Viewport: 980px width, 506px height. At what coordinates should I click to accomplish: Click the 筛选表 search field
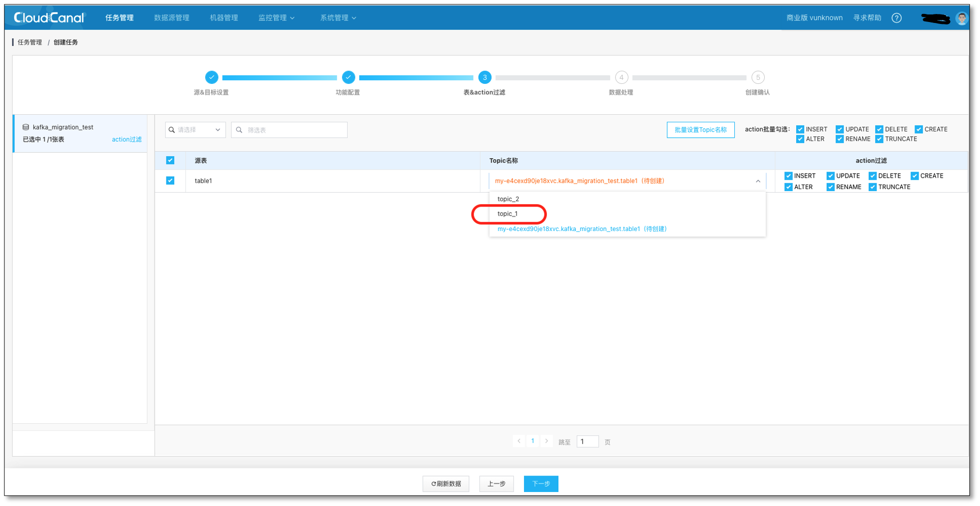(295, 130)
